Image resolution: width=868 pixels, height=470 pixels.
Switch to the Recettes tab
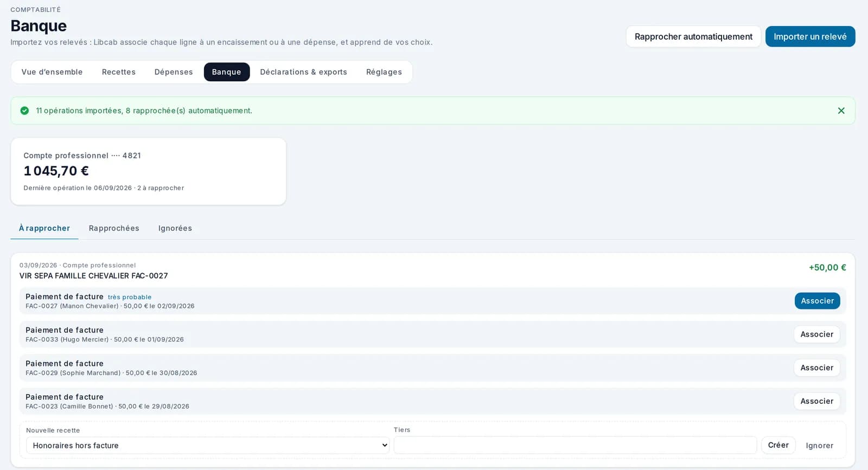point(119,72)
